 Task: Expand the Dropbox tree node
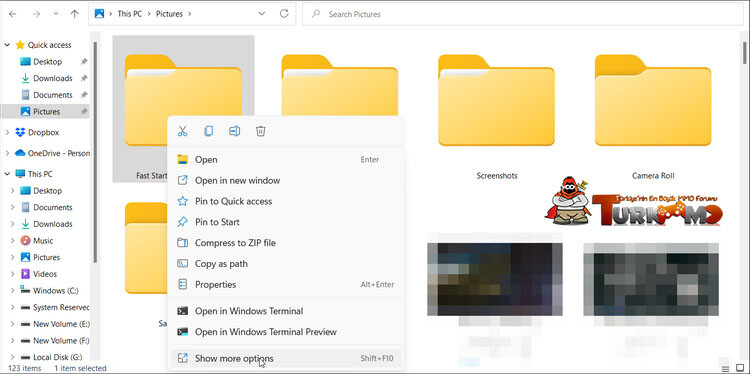coord(7,132)
